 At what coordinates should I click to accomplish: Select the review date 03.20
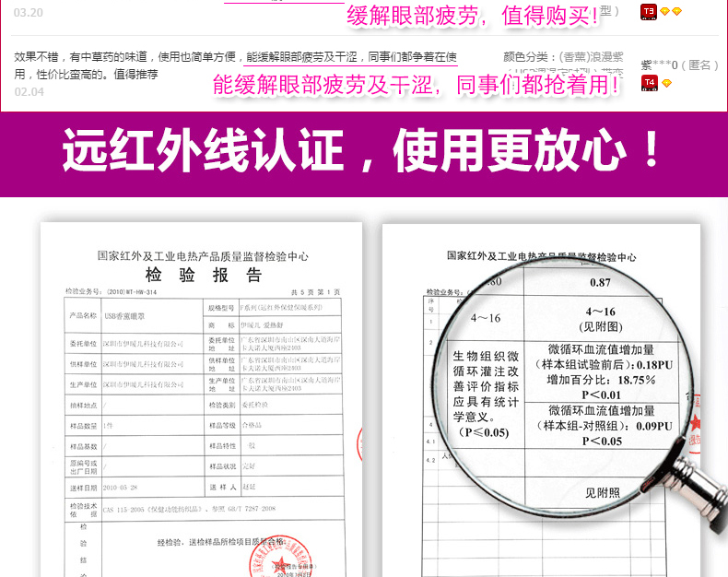click(x=29, y=13)
